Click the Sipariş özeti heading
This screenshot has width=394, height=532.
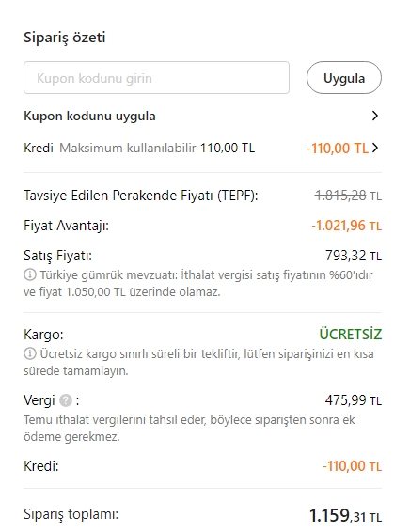[65, 38]
